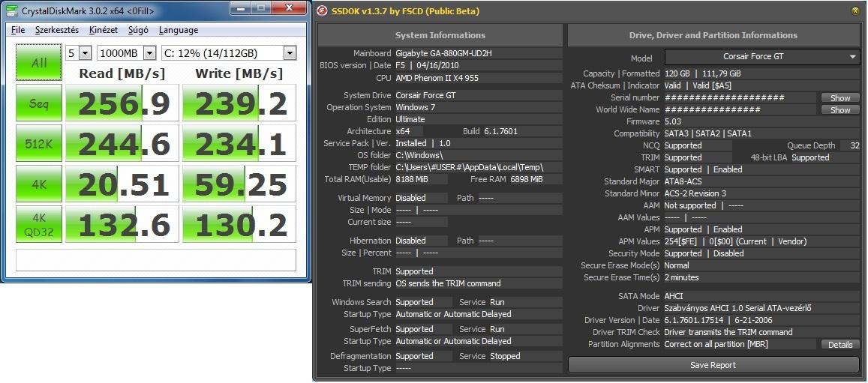Click the Firmware value 5.03

tap(673, 121)
